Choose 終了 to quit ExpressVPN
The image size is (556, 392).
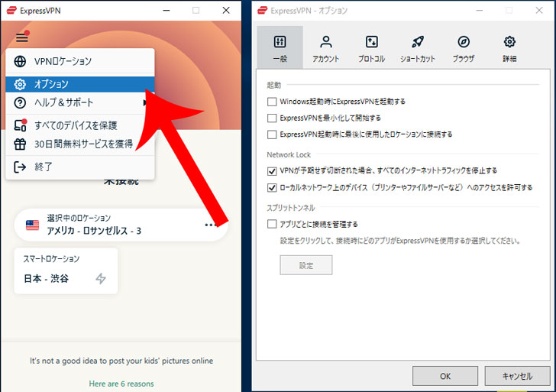pyautogui.click(x=80, y=167)
